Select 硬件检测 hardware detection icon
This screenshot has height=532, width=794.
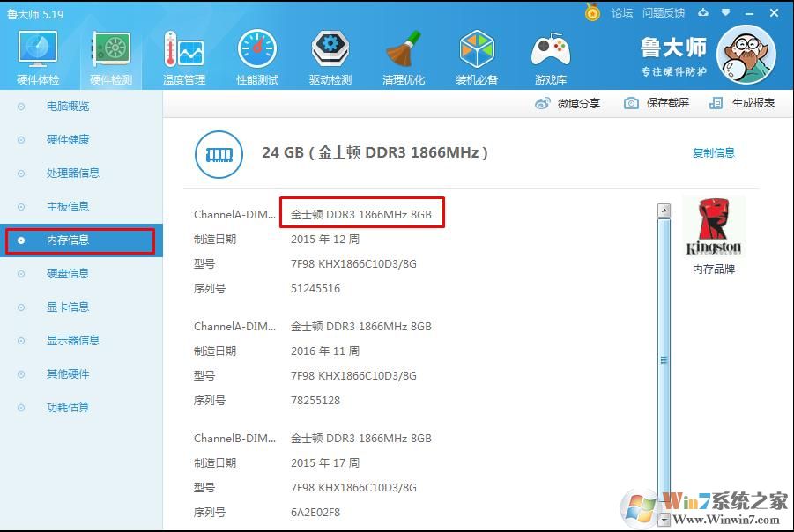tap(111, 49)
